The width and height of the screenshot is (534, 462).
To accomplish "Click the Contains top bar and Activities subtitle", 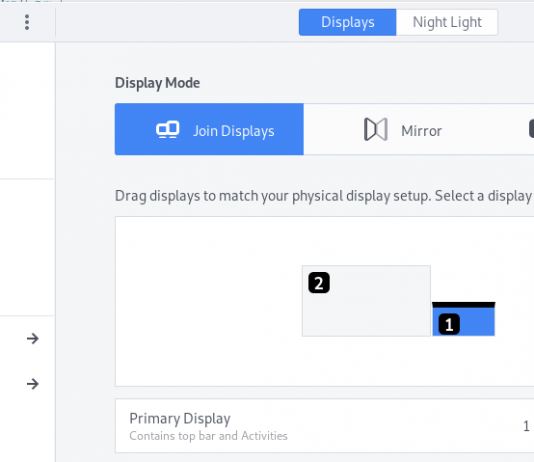I will (x=208, y=436).
